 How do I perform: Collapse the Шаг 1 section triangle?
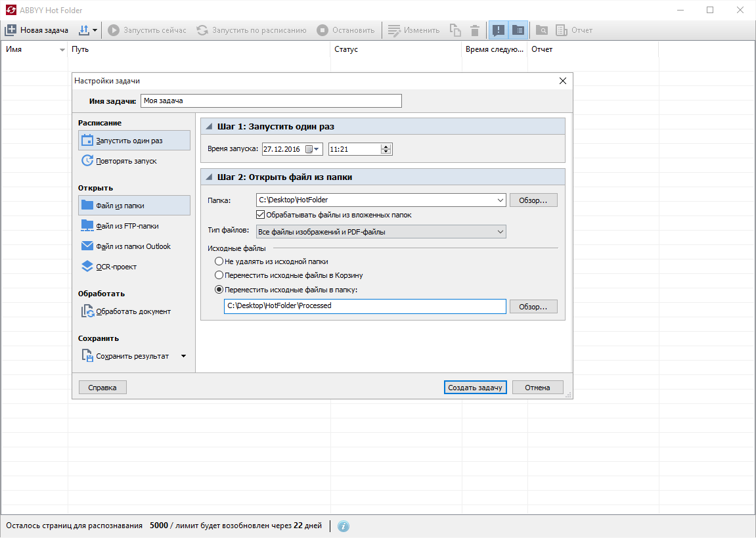(209, 127)
